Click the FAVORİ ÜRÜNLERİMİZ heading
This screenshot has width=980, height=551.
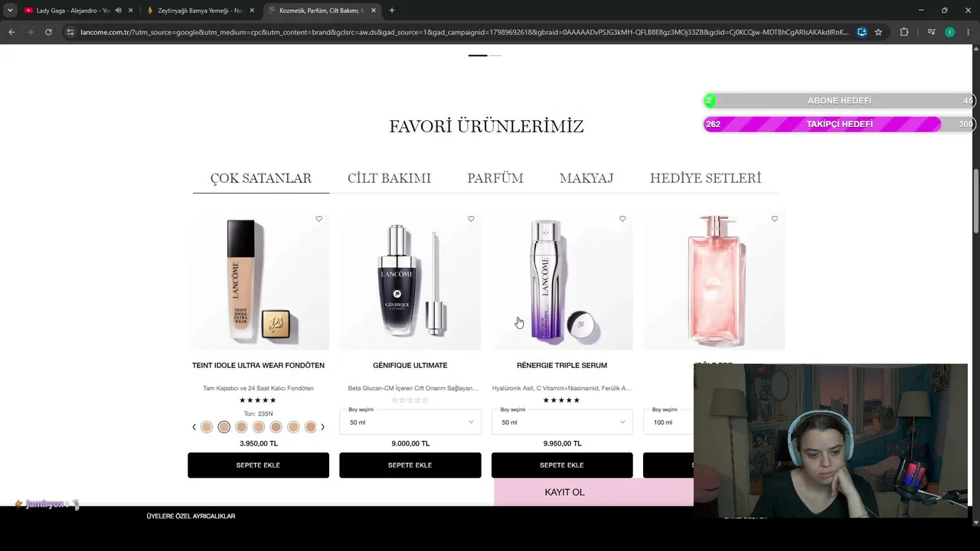tap(486, 126)
